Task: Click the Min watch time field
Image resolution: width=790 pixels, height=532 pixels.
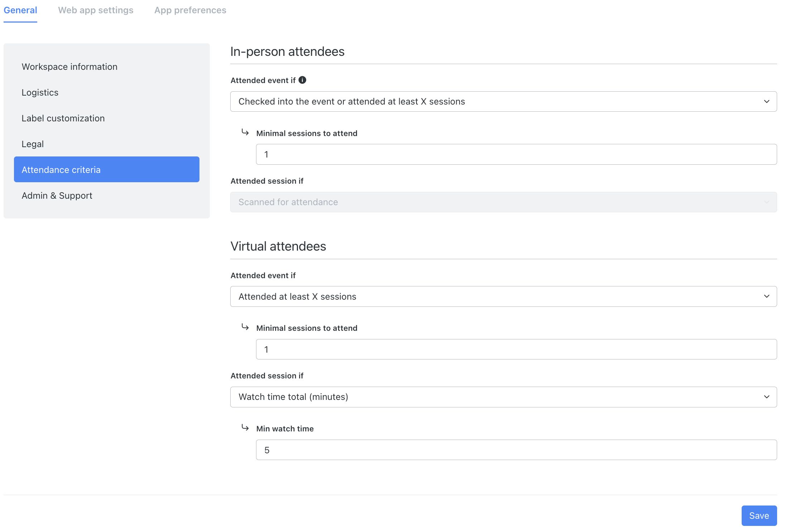Action: (516, 450)
